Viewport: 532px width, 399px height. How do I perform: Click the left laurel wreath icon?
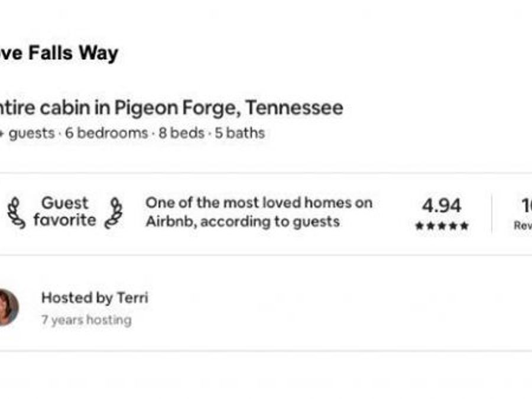click(x=17, y=213)
